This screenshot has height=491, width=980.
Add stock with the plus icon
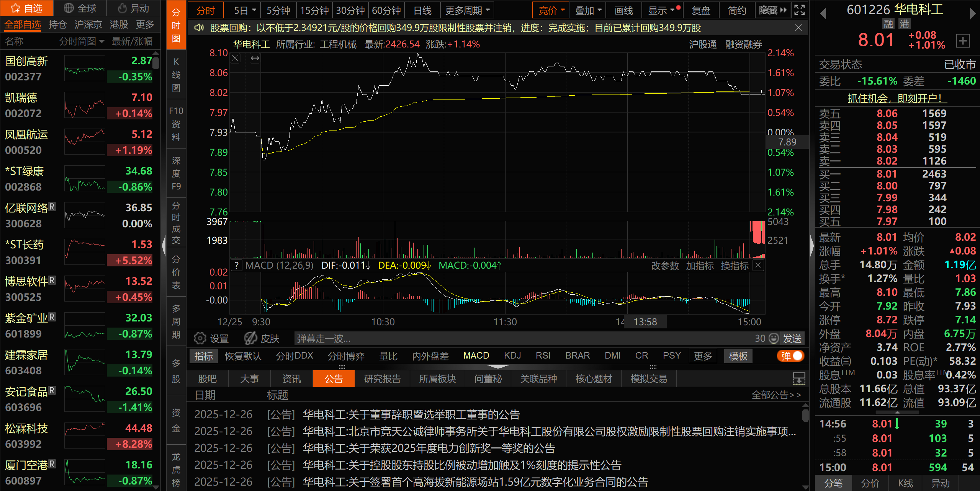point(963,41)
